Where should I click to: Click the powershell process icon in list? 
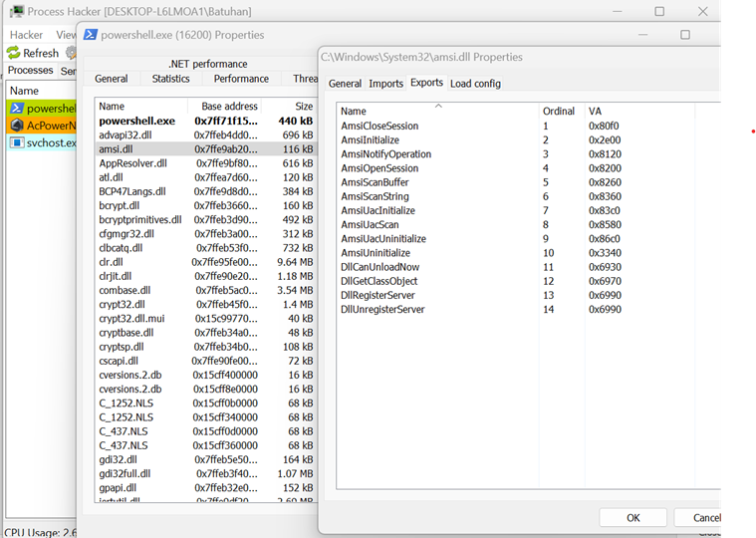[17, 108]
